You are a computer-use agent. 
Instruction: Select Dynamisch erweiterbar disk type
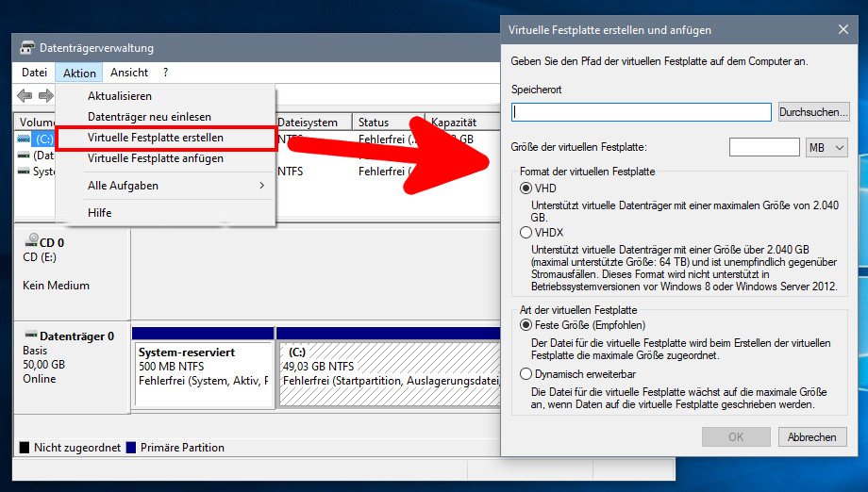pyautogui.click(x=526, y=374)
